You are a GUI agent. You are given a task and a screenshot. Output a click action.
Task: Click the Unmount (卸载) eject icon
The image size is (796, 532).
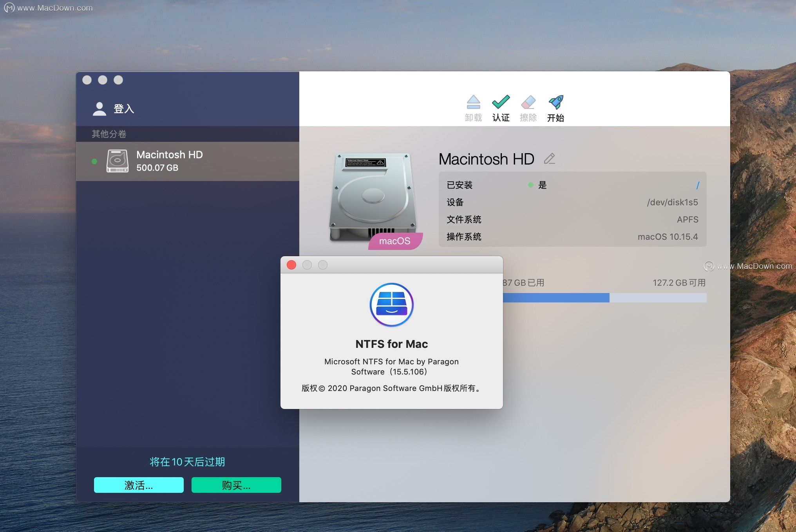[473, 102]
